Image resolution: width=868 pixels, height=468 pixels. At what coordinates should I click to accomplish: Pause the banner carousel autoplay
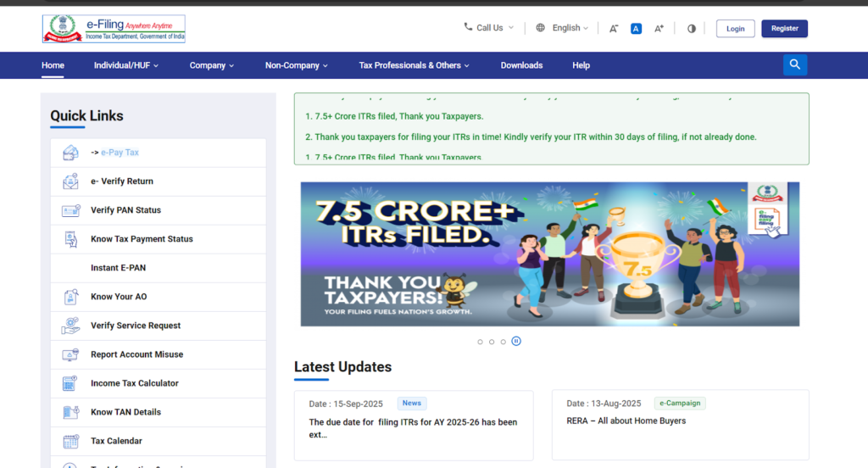click(x=516, y=341)
